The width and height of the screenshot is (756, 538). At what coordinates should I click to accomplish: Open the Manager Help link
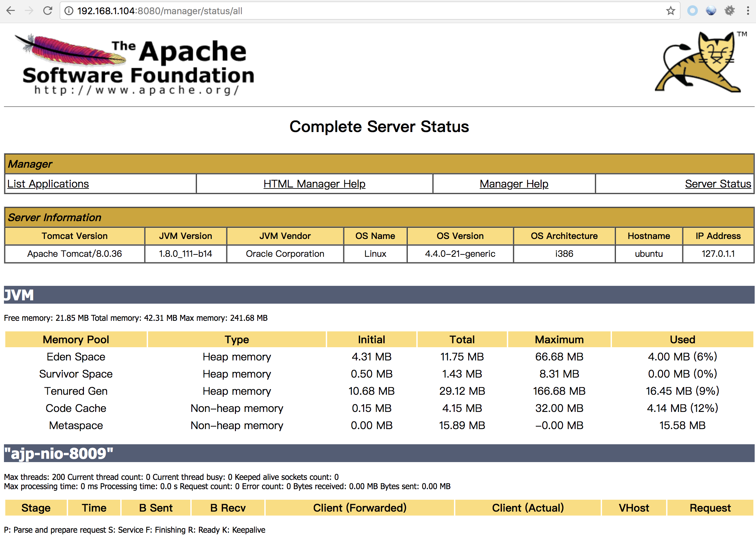513,184
